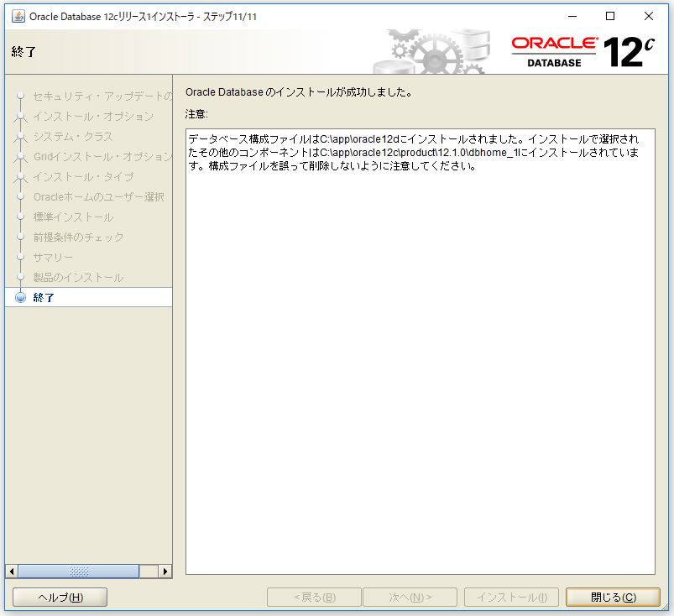Select the サマリー step

(x=53, y=257)
